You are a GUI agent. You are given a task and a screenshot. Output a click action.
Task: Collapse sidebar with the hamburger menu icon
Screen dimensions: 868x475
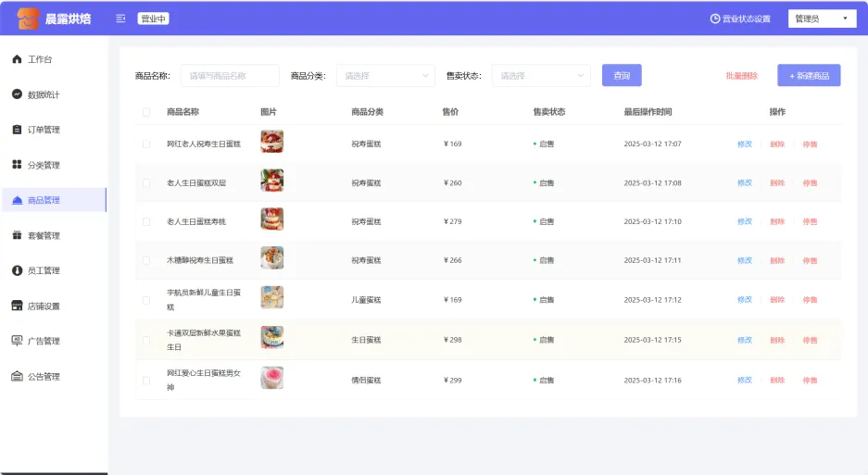click(x=120, y=19)
